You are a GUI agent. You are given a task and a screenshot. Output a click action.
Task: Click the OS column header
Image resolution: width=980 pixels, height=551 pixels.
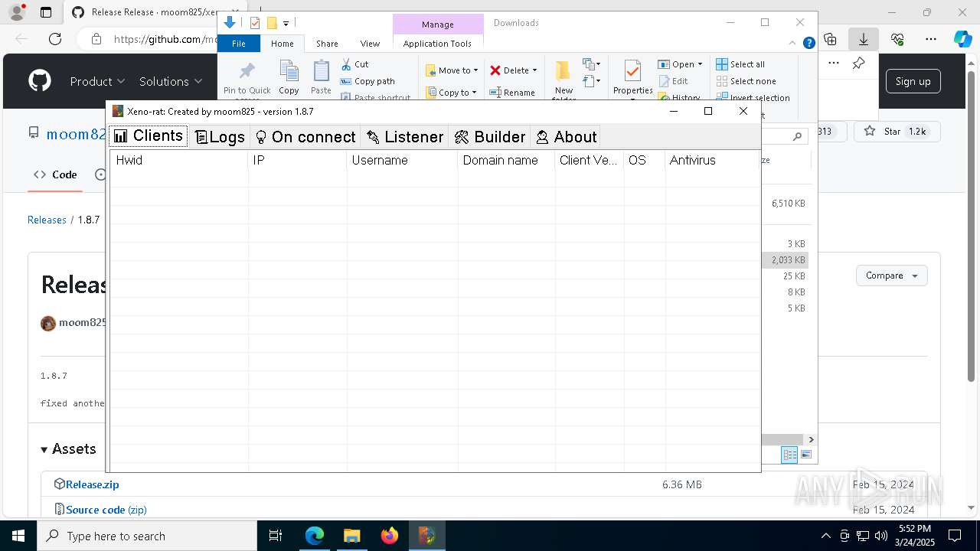645,160
